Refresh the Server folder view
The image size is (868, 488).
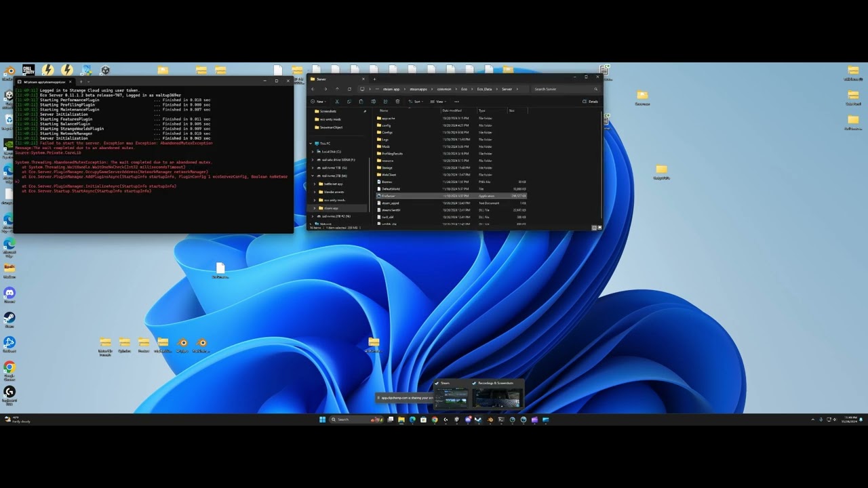pos(349,89)
